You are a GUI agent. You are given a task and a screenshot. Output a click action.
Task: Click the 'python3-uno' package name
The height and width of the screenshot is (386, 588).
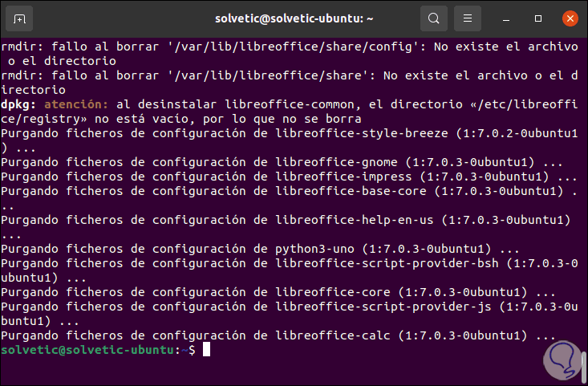pyautogui.click(x=314, y=249)
